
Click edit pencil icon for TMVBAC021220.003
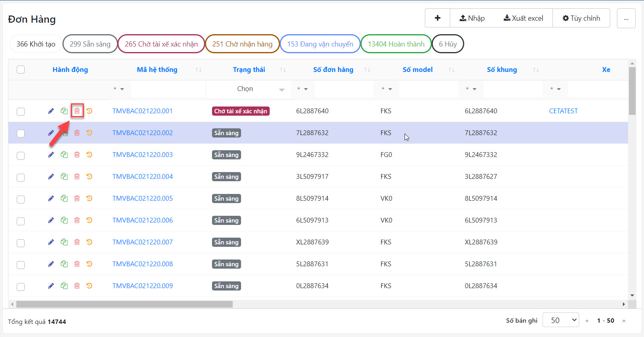coord(51,155)
